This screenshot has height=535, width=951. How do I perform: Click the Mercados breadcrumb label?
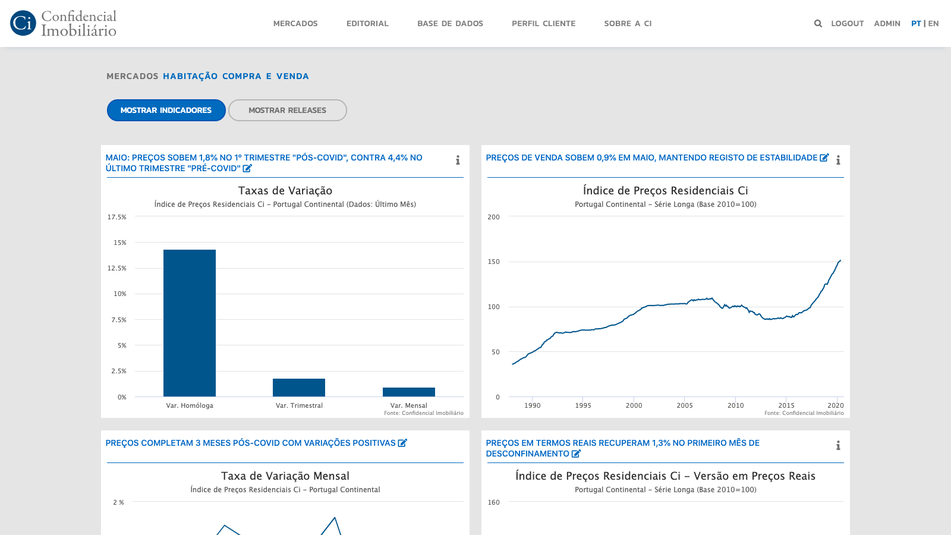click(132, 76)
